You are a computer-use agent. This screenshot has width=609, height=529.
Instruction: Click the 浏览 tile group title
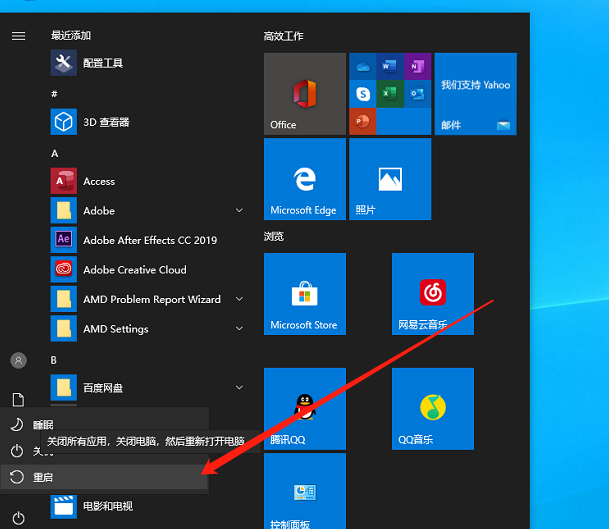click(274, 237)
